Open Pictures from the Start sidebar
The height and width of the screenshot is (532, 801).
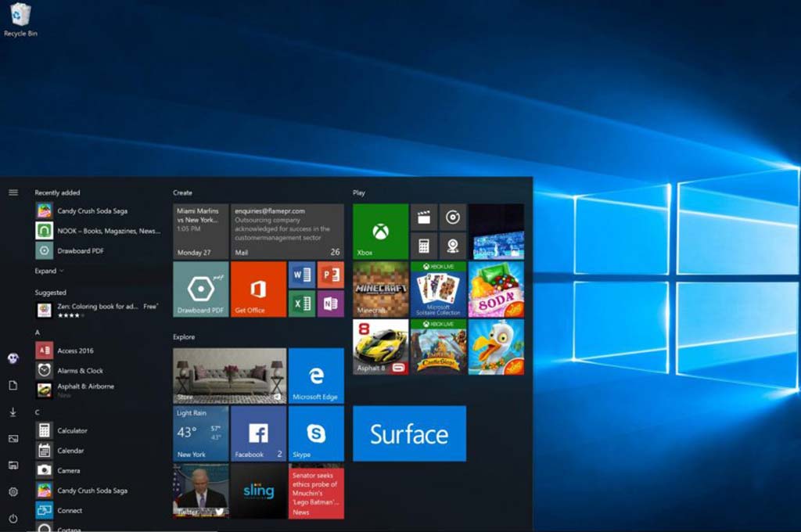tap(13, 438)
